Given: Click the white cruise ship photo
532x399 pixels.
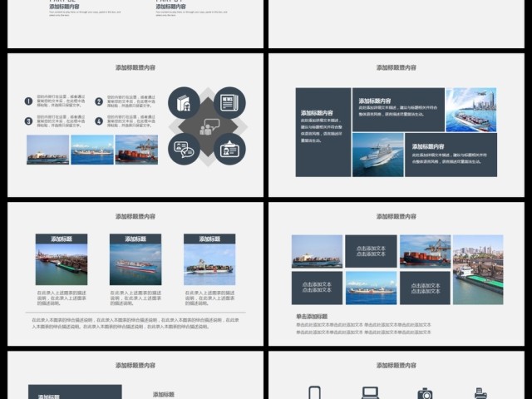Looking at the screenshot, I should (378, 155).
